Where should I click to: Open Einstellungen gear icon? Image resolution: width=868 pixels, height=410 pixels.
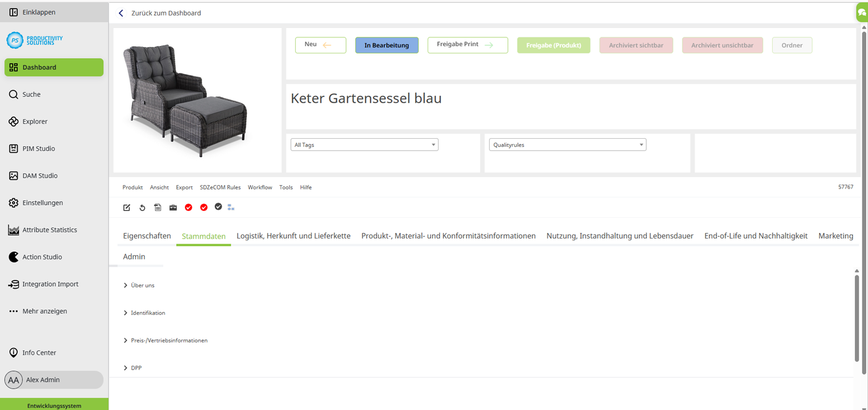tap(13, 203)
